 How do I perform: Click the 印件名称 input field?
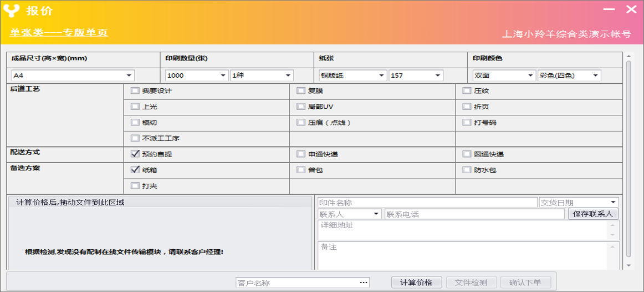(x=427, y=203)
